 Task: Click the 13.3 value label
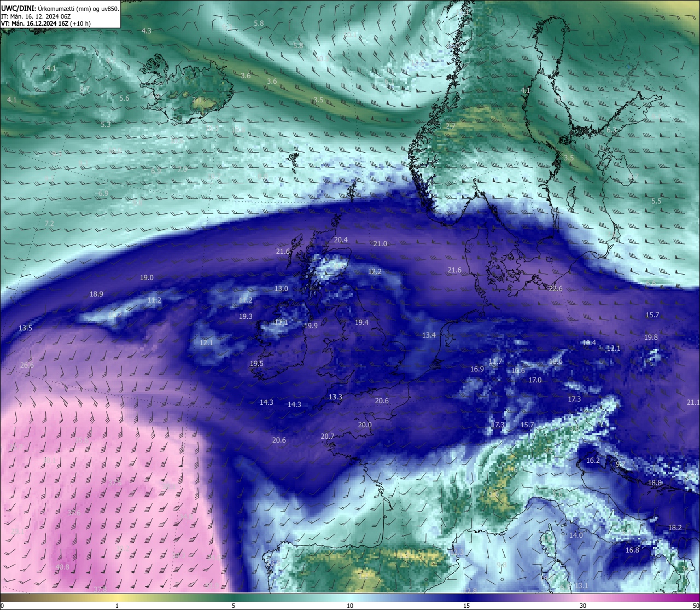pos(335,397)
